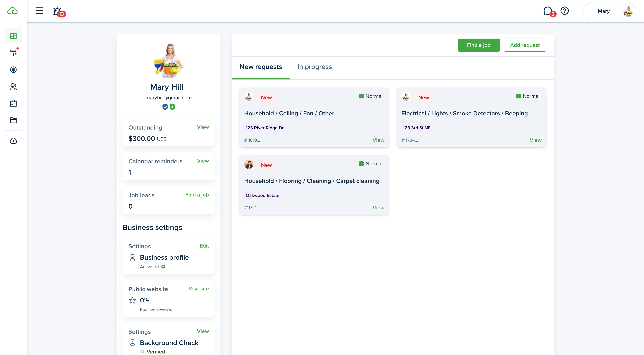Click the cloud download sidebar icon

coord(13,141)
